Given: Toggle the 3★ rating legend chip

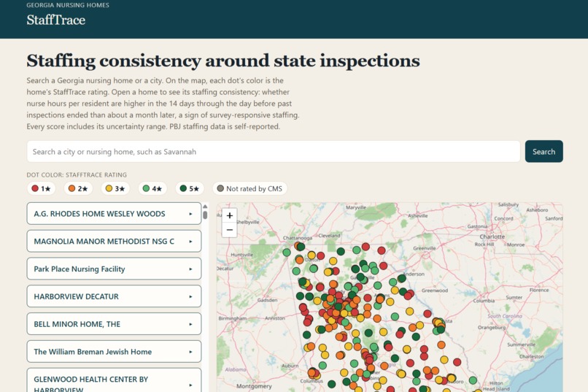Looking at the screenshot, I should click(x=115, y=188).
